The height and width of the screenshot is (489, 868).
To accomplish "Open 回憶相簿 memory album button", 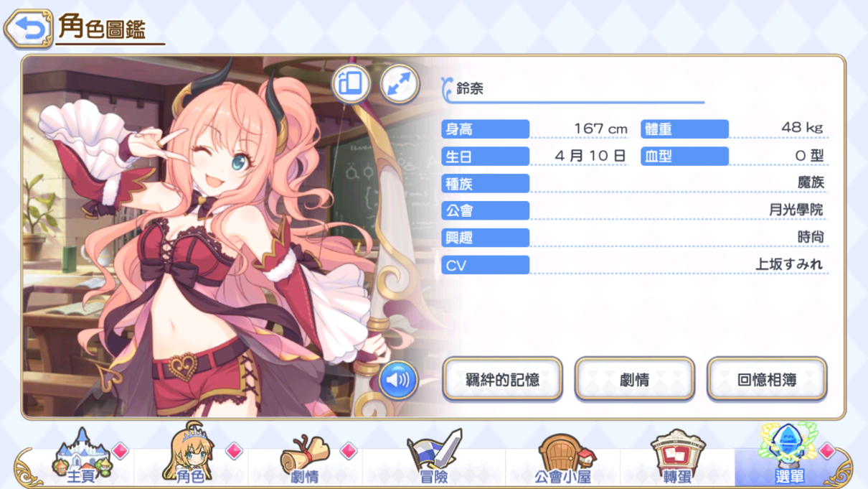I will tap(767, 379).
